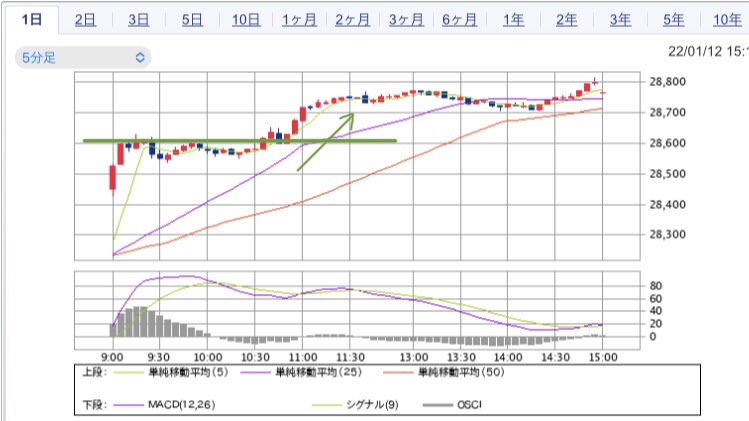Select the 5年 chart range
Screen dimensions: 749x421
click(x=674, y=20)
